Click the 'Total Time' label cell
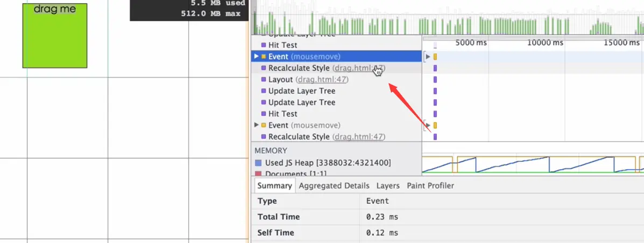The height and width of the screenshot is (243, 644). (306, 217)
